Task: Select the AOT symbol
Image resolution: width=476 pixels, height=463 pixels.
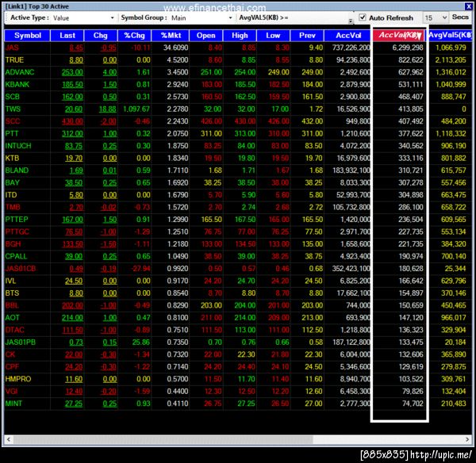Action: [12, 318]
